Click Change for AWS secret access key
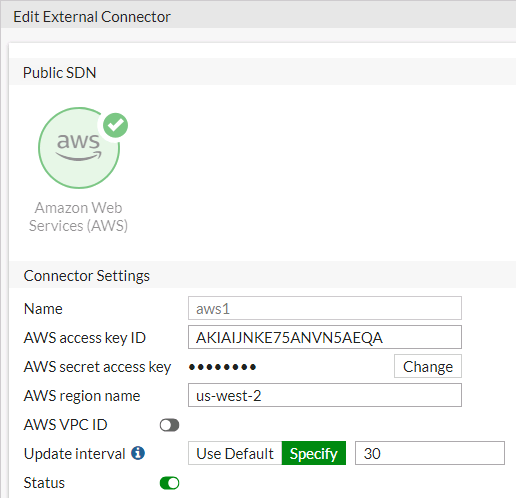Screen dimensions: 516x498 coord(428,366)
